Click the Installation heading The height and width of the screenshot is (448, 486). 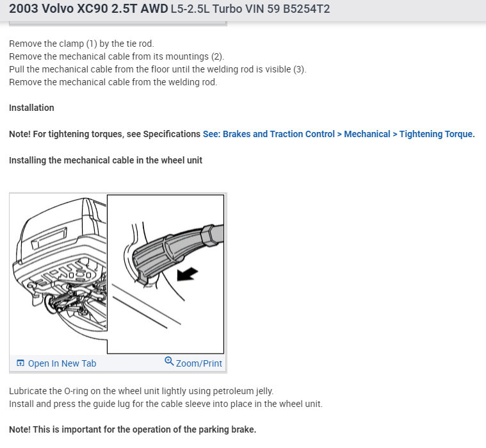click(x=31, y=108)
